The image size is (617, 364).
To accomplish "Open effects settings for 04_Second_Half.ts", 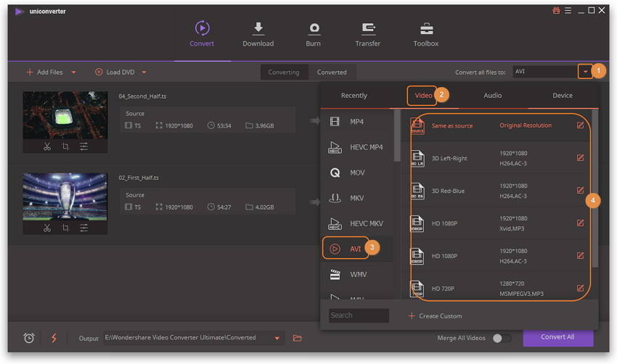I will [83, 146].
